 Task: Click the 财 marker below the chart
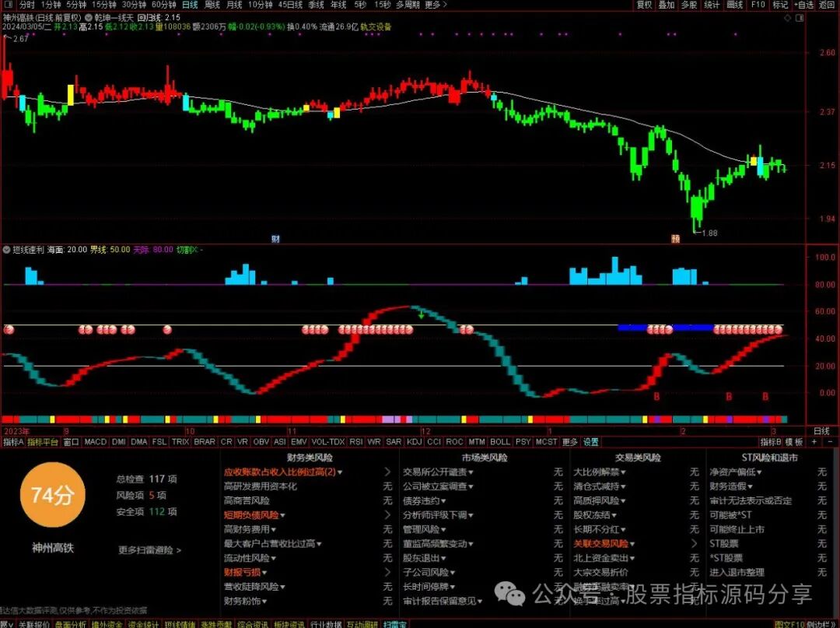tap(275, 238)
